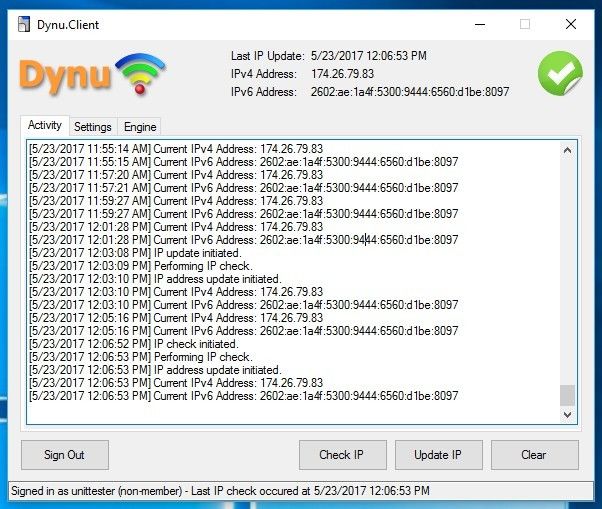Click the Dynu.Client title bar app icon
Viewport: 602px width, 509px height.
point(23,25)
